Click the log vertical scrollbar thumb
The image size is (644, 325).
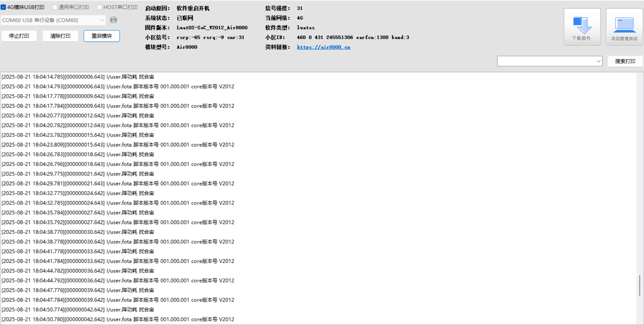click(640, 286)
